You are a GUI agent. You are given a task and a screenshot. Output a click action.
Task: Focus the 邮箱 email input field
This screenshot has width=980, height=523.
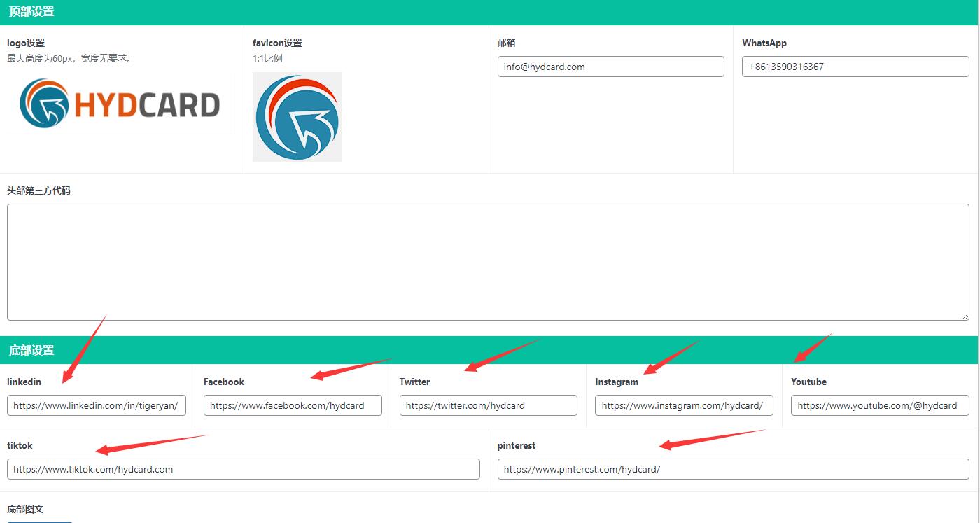tap(610, 67)
